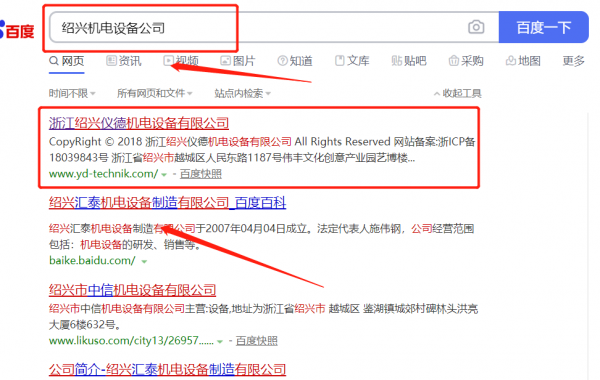Click the 采购 shopping icon

[x=453, y=60]
